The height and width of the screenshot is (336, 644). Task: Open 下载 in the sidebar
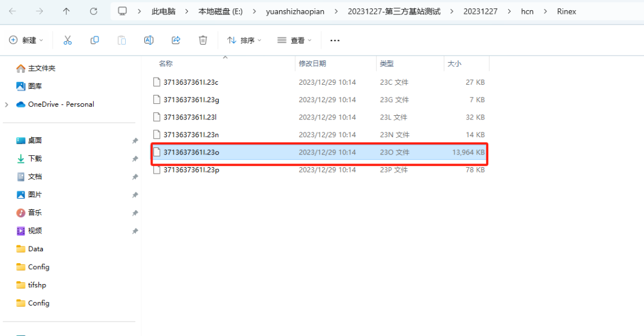pyautogui.click(x=35, y=158)
